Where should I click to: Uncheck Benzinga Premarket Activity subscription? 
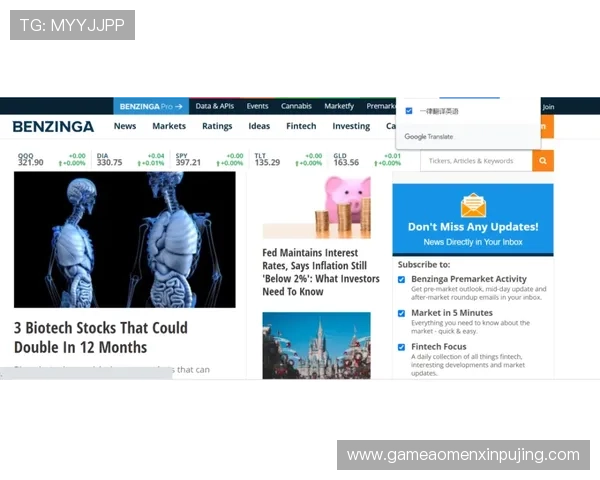pyautogui.click(x=401, y=279)
